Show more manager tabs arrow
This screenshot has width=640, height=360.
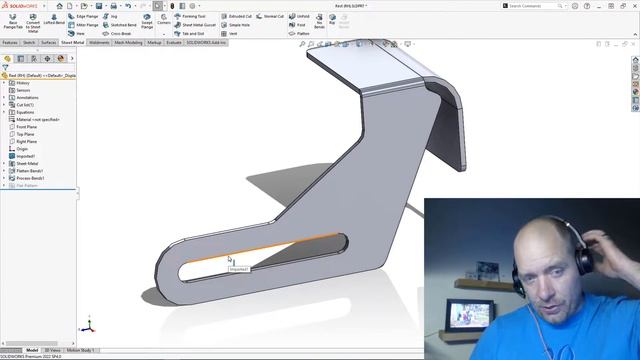(72, 59)
